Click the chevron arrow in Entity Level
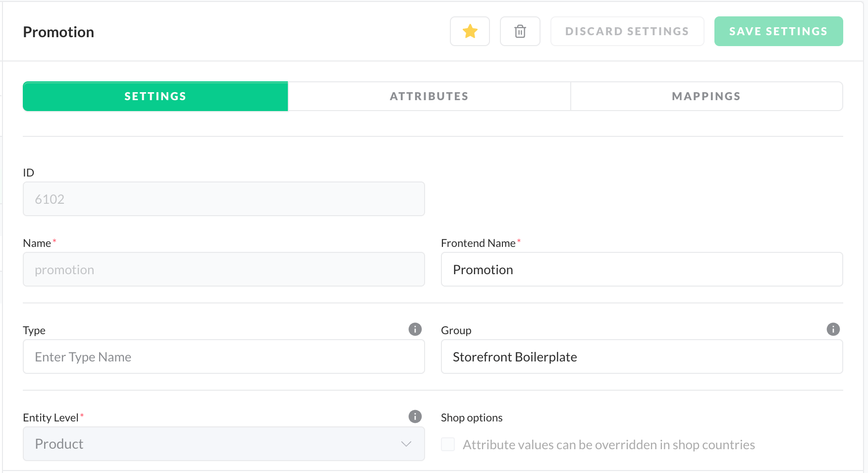Screen dimensions: 868x473 [x=406, y=444]
